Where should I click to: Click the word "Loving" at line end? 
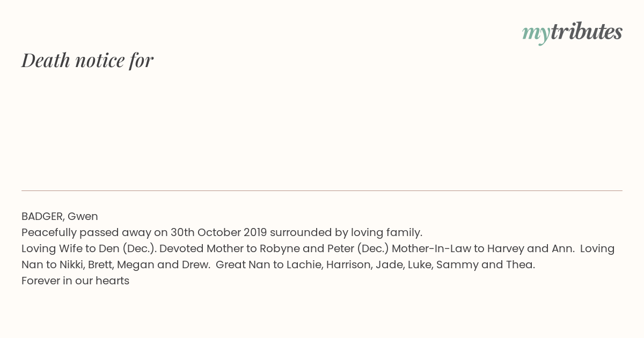[x=597, y=248]
